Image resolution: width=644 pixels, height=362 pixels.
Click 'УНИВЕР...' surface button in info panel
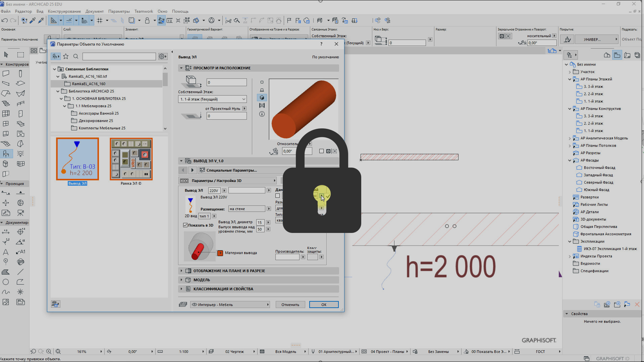(x=596, y=40)
